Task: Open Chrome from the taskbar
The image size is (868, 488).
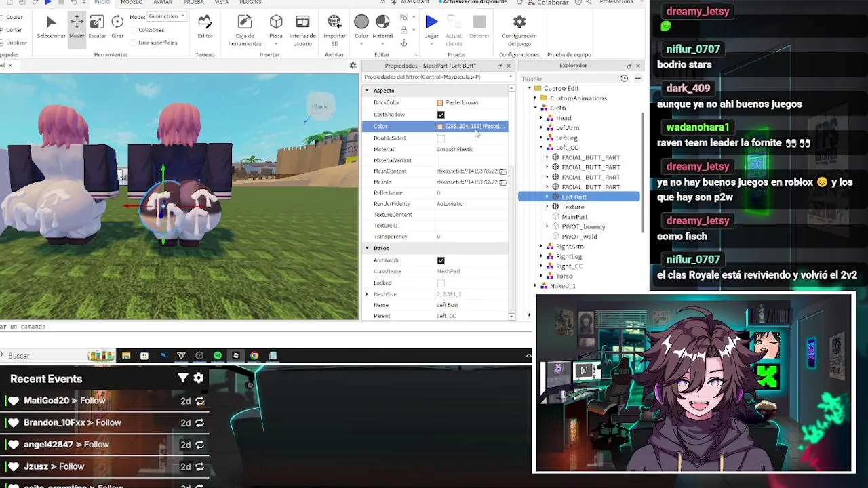Action: (254, 355)
